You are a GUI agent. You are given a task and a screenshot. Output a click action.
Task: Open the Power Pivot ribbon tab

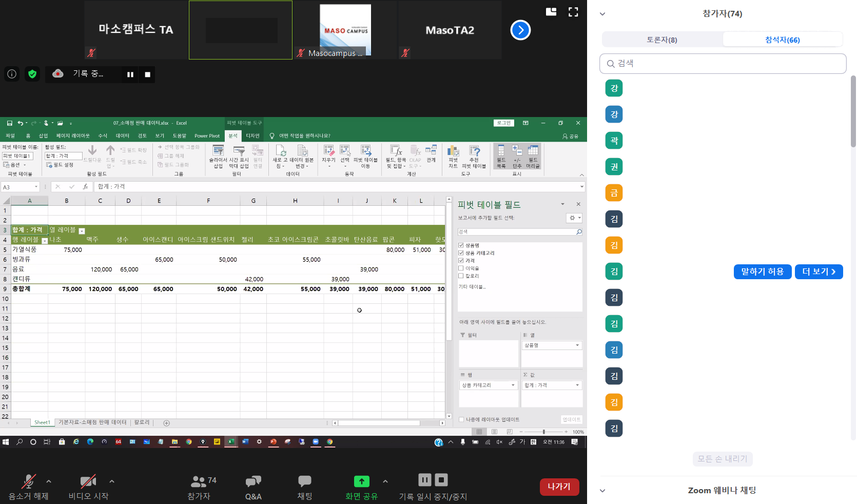[x=207, y=136]
